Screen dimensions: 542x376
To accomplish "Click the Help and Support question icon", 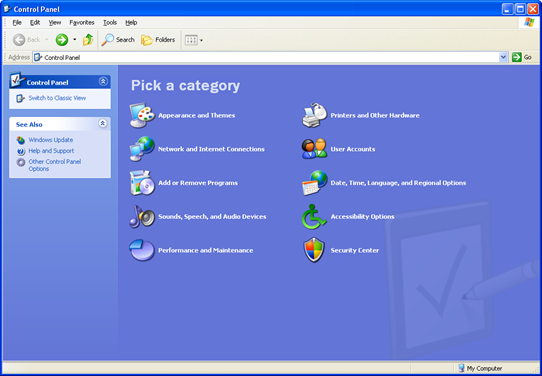I will pyautogui.click(x=21, y=151).
